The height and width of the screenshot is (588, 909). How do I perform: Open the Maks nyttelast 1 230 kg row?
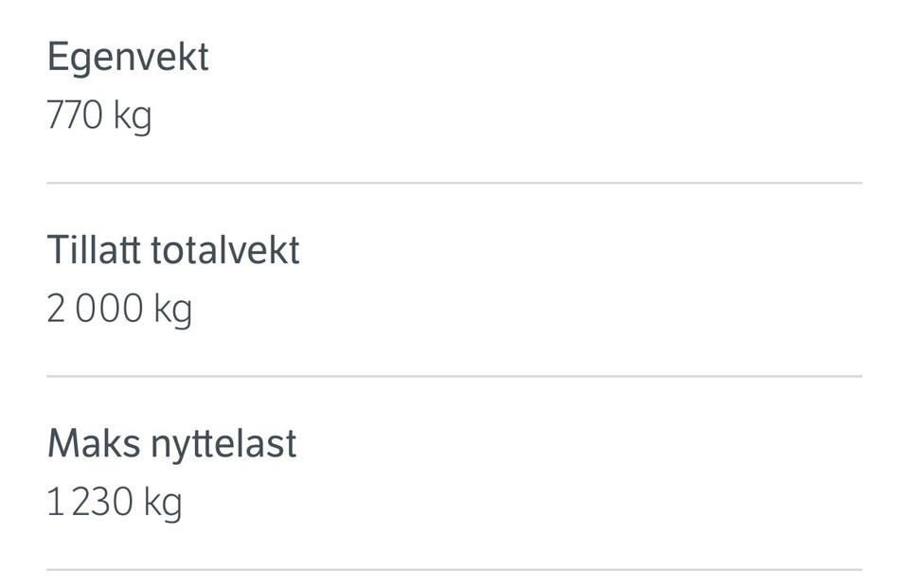point(454,473)
